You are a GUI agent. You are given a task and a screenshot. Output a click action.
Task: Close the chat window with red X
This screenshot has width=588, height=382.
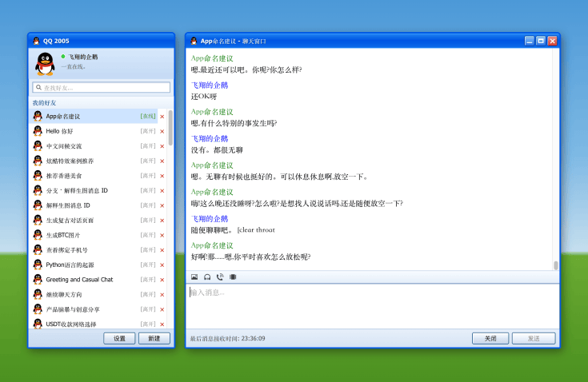click(x=552, y=41)
